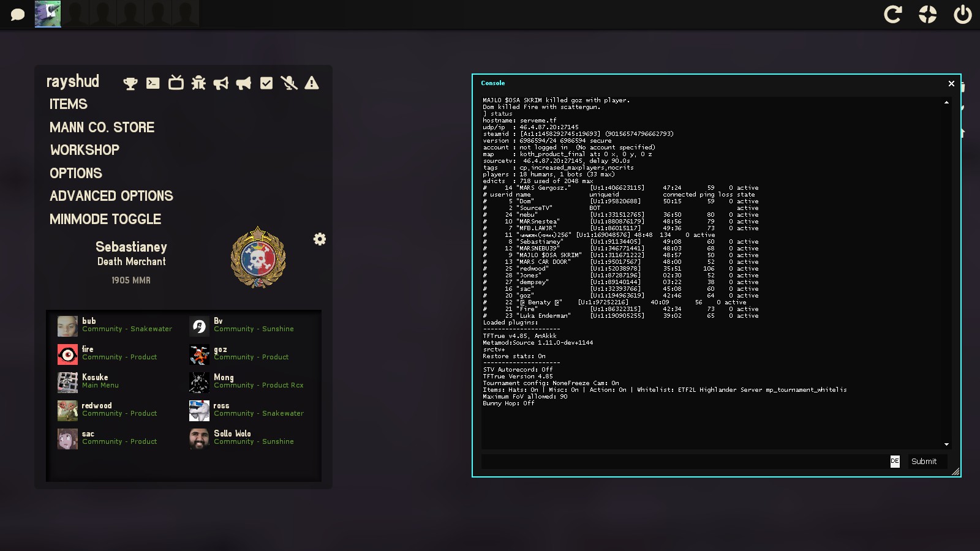Viewport: 980px width, 551px height.
Task: Click the player avatar in the top bar
Action: coord(48,14)
